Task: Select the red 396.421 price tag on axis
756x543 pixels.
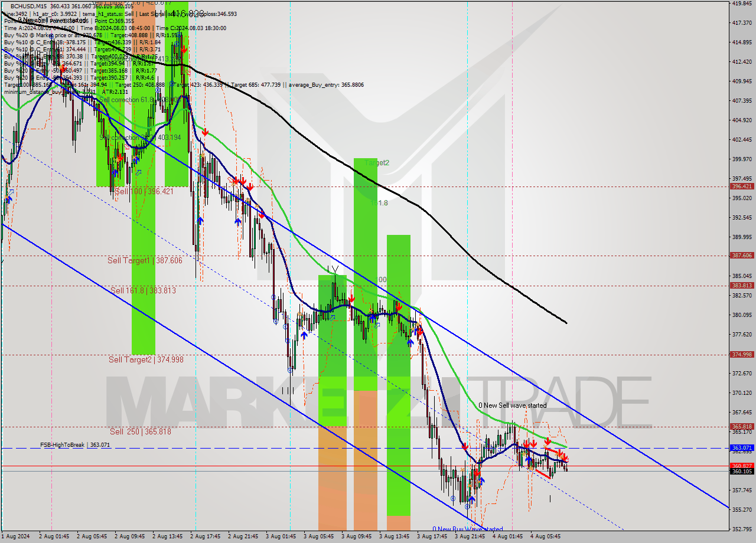Action: (x=742, y=186)
